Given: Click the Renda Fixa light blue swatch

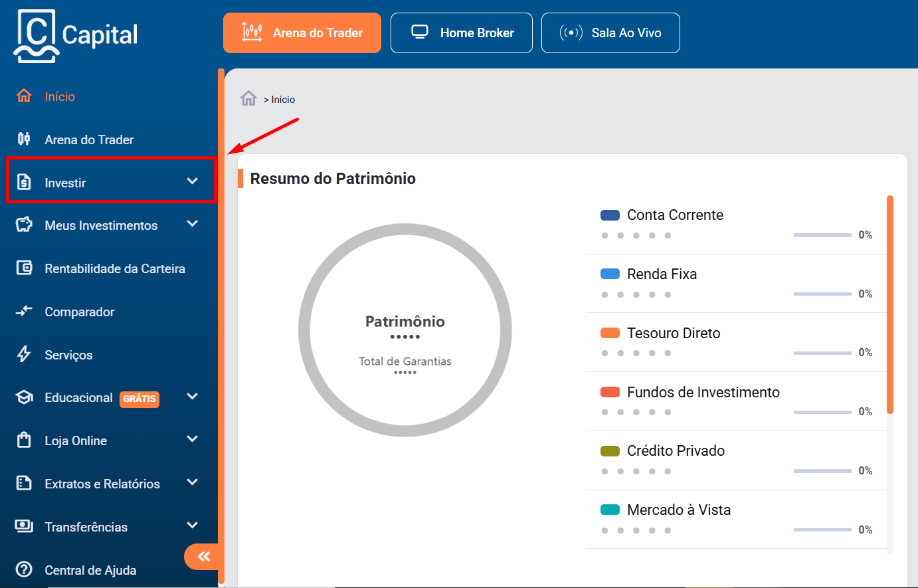Looking at the screenshot, I should (610, 274).
